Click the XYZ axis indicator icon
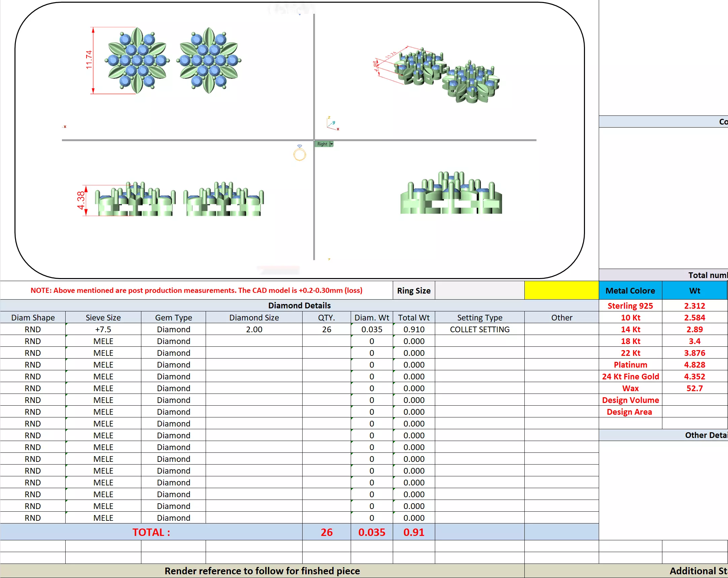 pos(332,123)
